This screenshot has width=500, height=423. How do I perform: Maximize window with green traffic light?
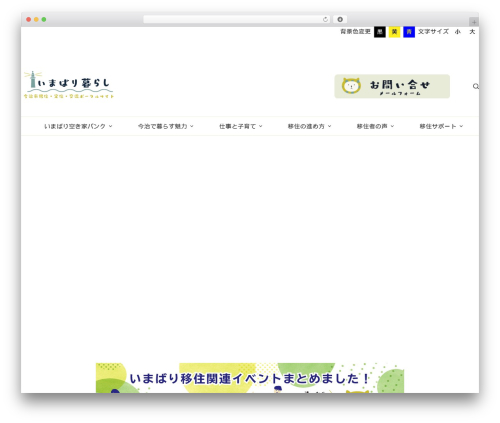pos(44,19)
